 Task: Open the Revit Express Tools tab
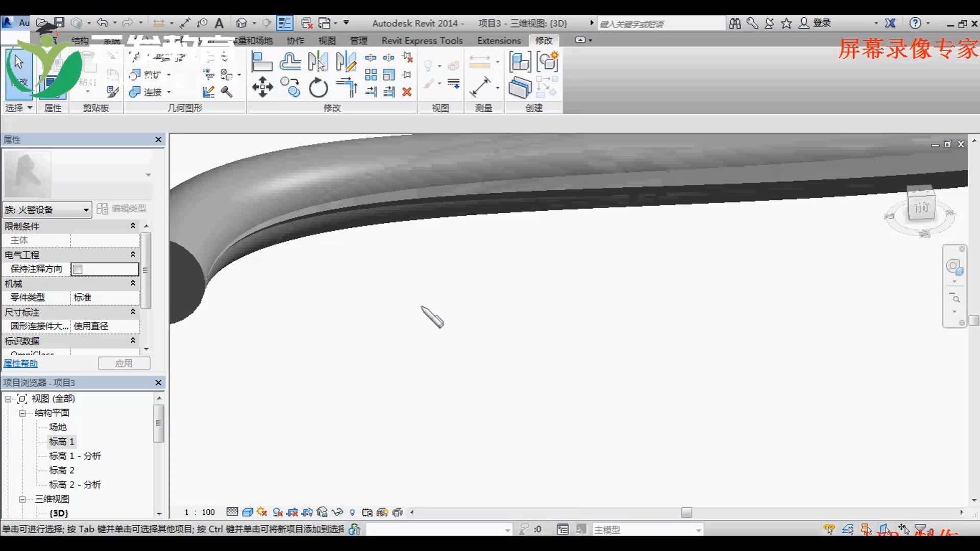[422, 40]
